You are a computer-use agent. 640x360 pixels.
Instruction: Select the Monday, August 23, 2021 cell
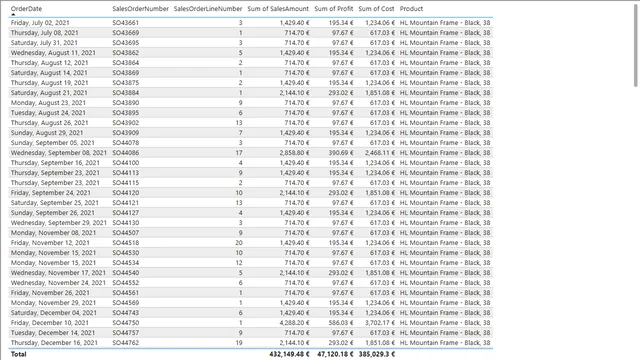(x=48, y=103)
